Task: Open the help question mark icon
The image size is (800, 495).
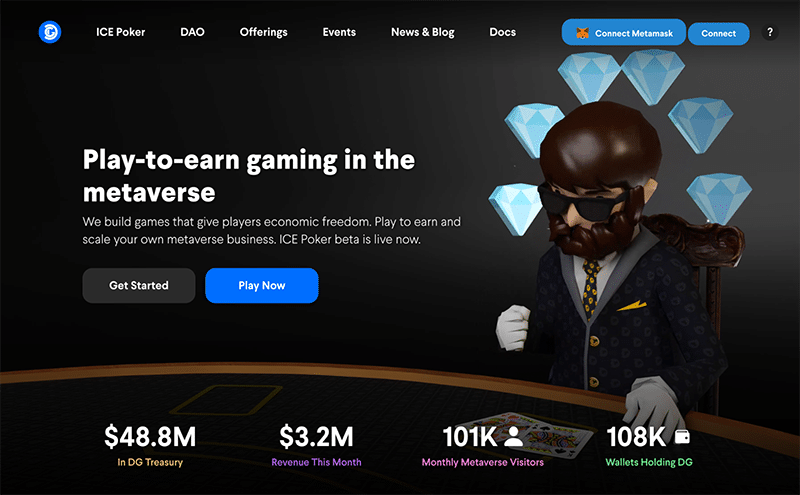Action: click(x=770, y=32)
